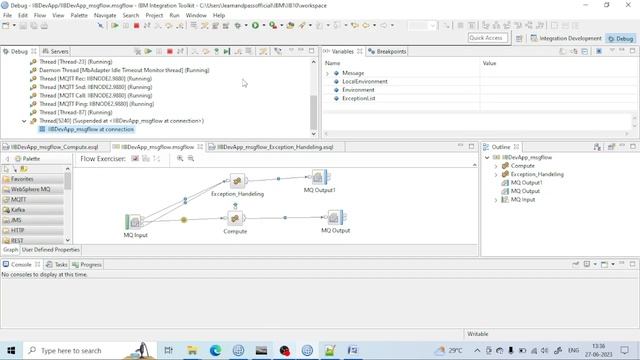Viewport: 640px width, 360px height.
Task: Switch to the Progress tab
Action: 87,264
